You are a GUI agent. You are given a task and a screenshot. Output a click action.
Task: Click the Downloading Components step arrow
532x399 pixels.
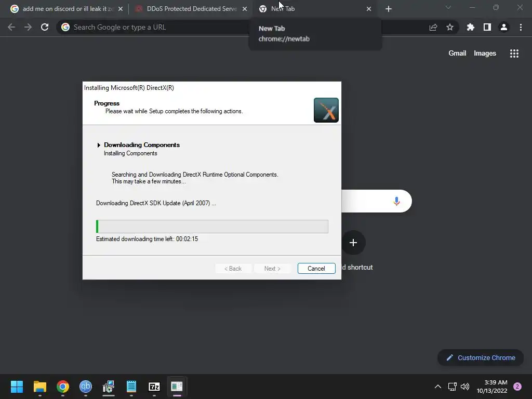pos(99,145)
